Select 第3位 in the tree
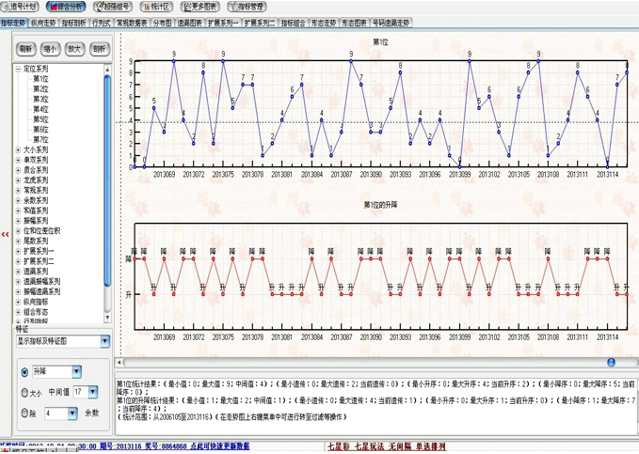 click(x=40, y=99)
